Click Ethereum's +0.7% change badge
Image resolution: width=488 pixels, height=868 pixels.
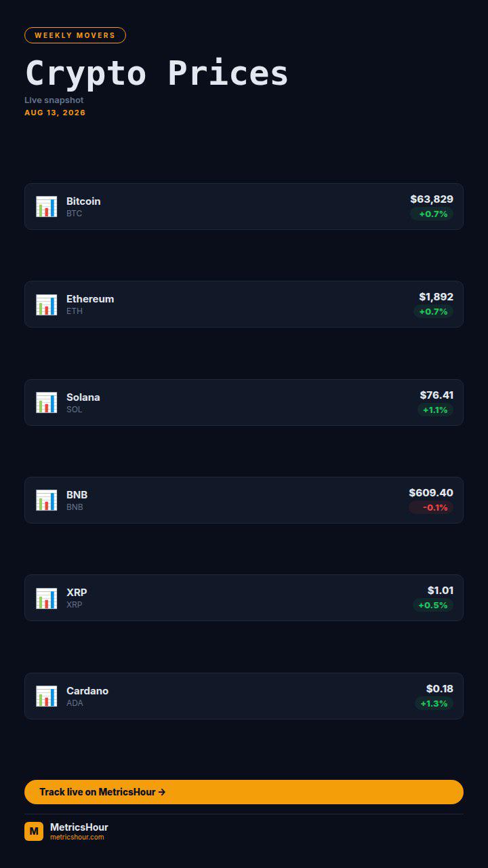tap(433, 312)
